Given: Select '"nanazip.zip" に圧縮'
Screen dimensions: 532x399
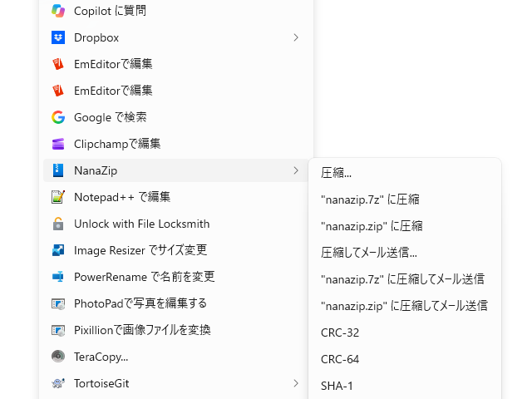Looking at the screenshot, I should pos(405,226).
